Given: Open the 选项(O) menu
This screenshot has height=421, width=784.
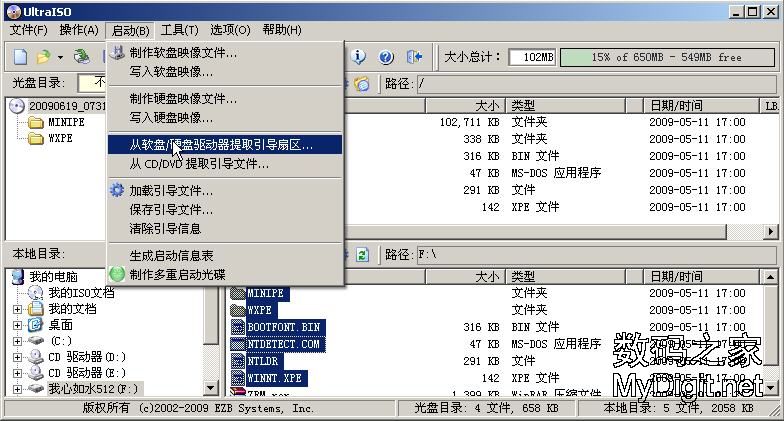Looking at the screenshot, I should coord(230,30).
